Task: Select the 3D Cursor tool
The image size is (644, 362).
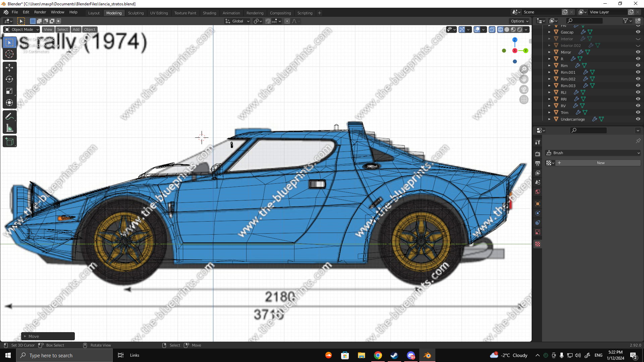Action: pyautogui.click(x=9, y=54)
